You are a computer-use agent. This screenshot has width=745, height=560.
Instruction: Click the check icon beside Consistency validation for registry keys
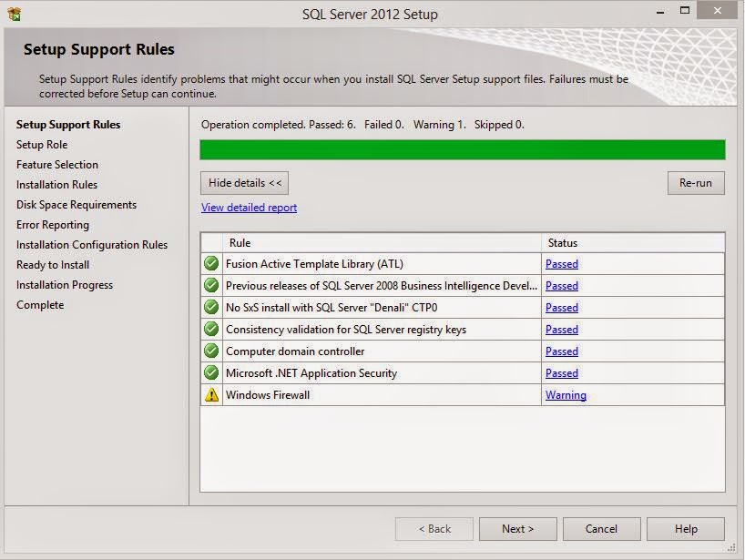[211, 329]
